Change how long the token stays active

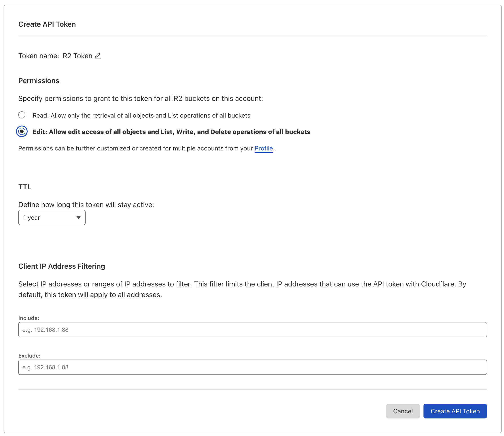(x=52, y=217)
